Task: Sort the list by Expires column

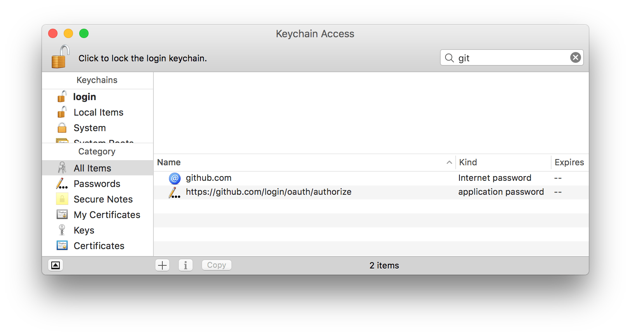Action: (x=569, y=163)
